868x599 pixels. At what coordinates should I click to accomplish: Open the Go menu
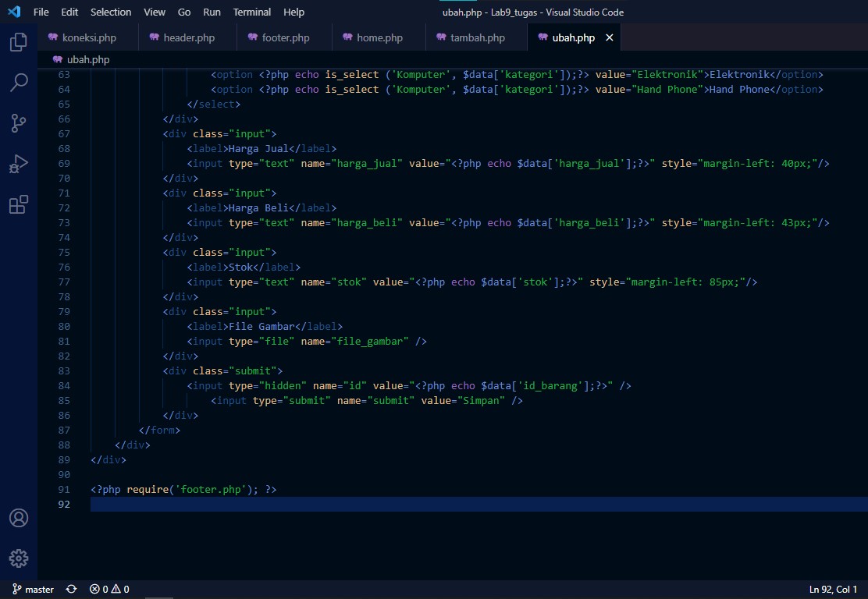click(x=184, y=12)
